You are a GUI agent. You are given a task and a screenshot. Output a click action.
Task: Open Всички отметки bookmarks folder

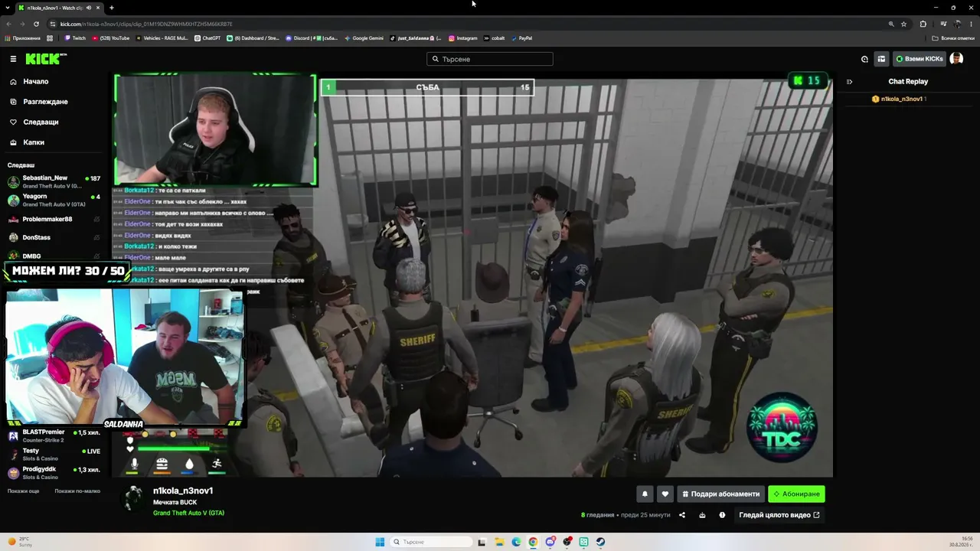pyautogui.click(x=954, y=38)
